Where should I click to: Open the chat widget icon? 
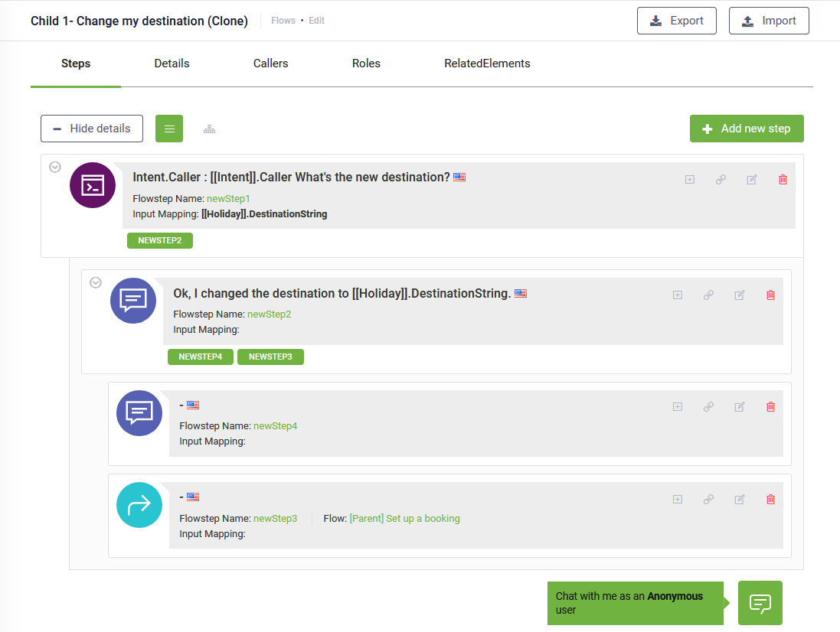pos(760,603)
